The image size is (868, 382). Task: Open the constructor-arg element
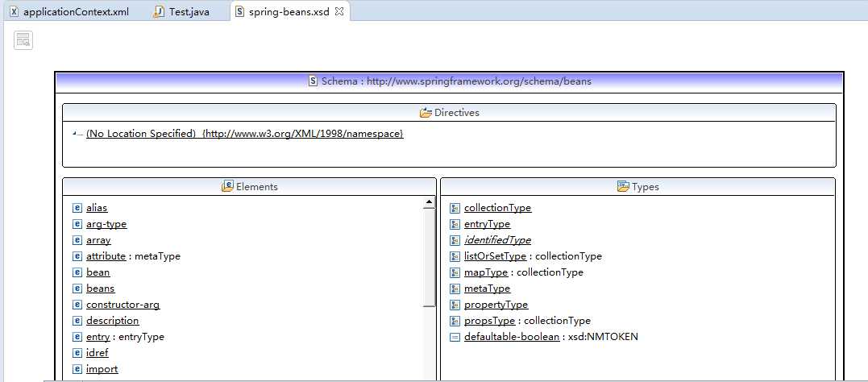(123, 305)
